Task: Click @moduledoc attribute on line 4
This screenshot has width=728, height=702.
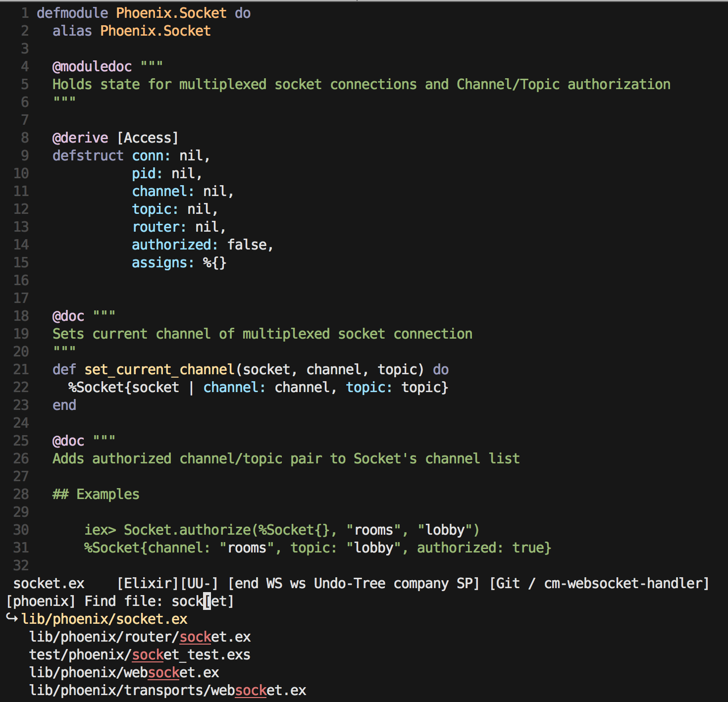Action: point(92,66)
